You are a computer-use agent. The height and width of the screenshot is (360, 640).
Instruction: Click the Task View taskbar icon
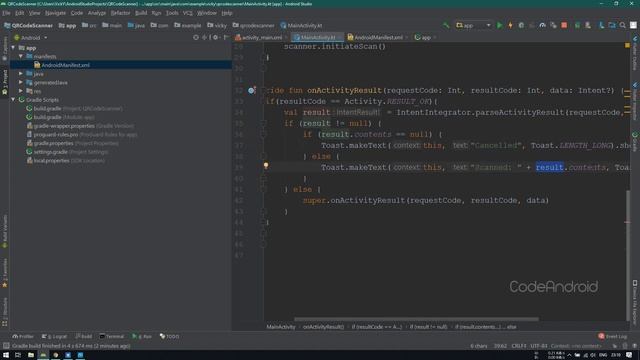coord(18,355)
